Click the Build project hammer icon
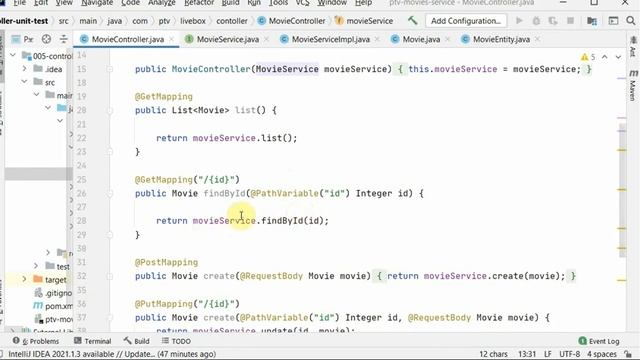This screenshot has width=640, height=360. click(x=413, y=20)
